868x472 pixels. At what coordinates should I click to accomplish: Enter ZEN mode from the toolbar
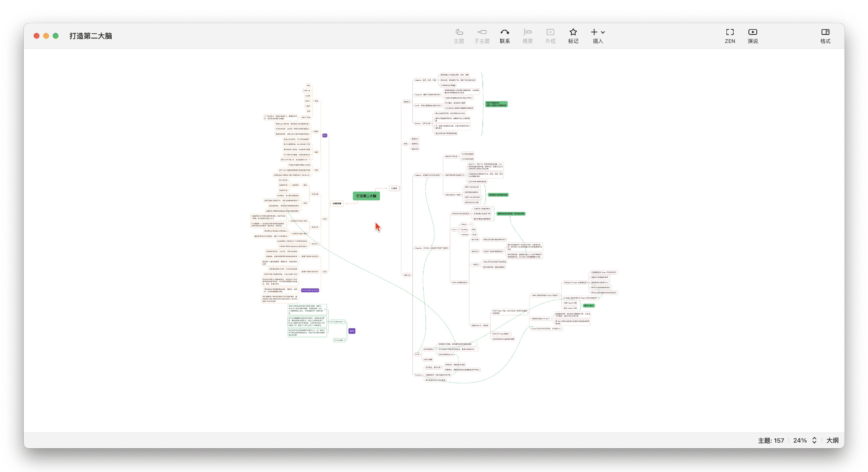(x=730, y=32)
